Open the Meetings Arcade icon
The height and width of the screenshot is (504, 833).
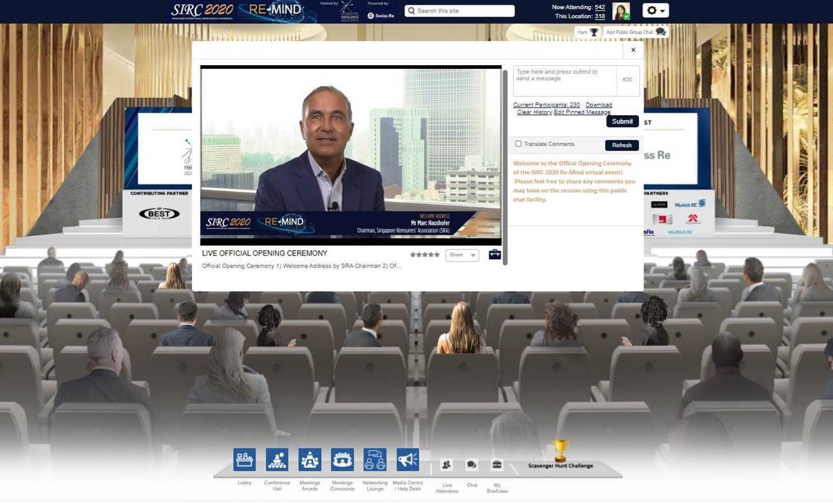(x=309, y=460)
